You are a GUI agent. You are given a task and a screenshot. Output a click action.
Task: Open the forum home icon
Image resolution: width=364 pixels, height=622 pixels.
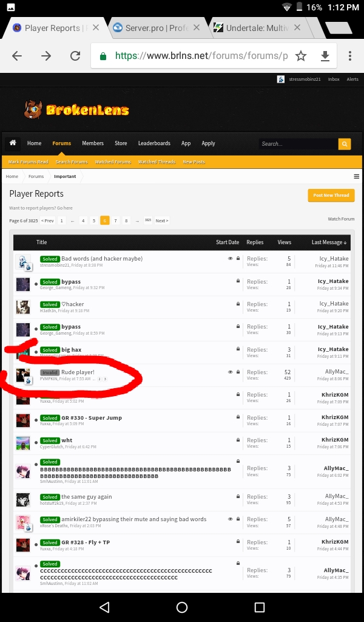point(13,143)
